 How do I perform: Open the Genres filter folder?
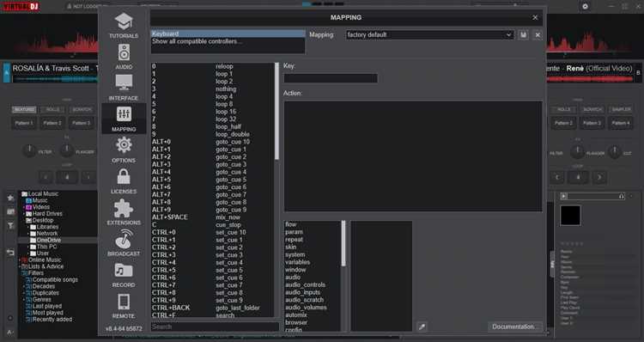(x=41, y=300)
